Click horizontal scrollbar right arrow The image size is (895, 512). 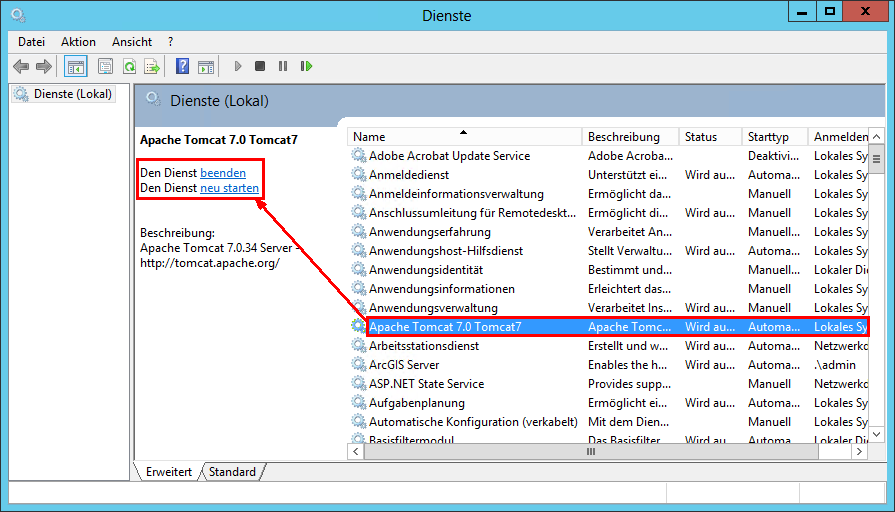[860, 451]
